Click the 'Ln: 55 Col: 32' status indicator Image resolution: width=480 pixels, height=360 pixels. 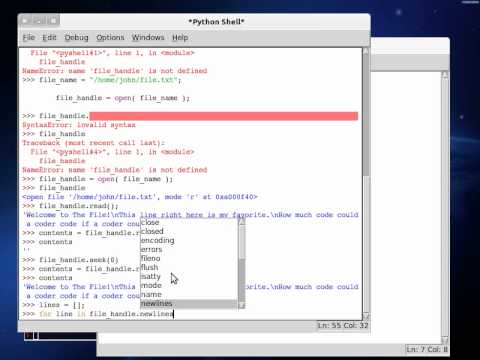pyautogui.click(x=343, y=325)
